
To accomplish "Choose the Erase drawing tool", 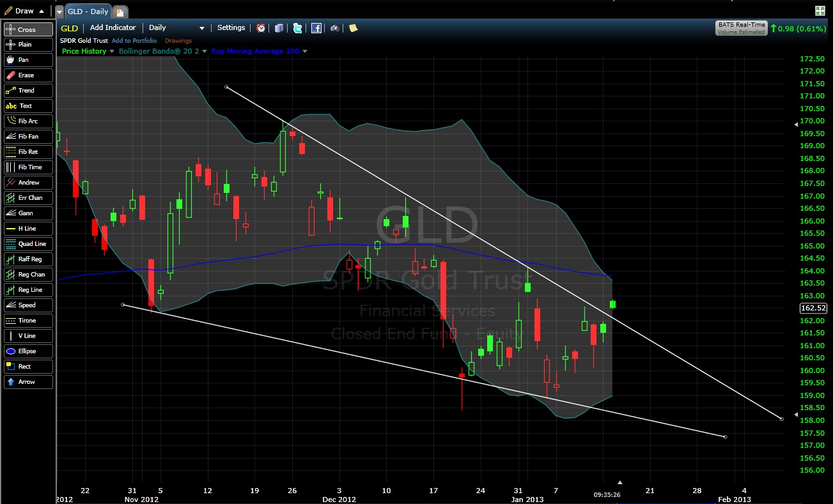I will pyautogui.click(x=27, y=75).
